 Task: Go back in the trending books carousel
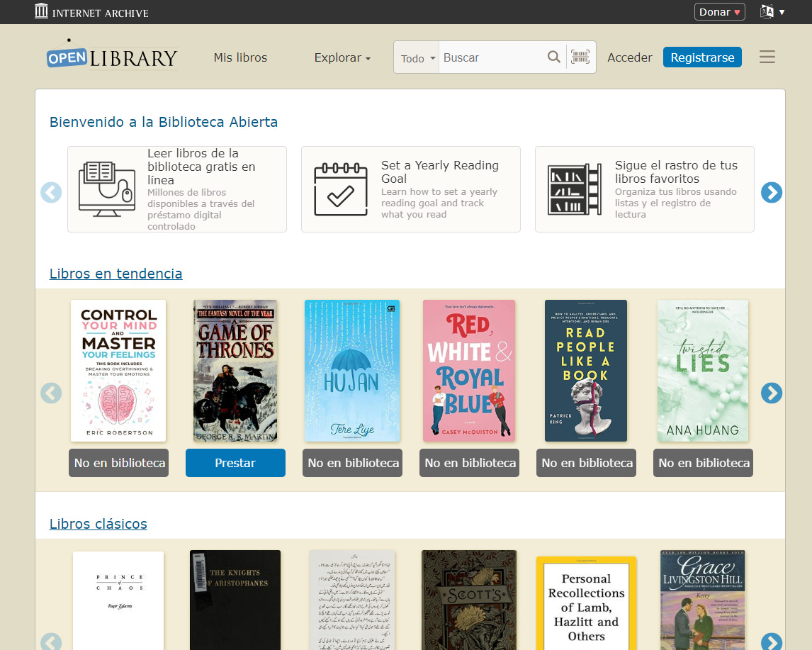coord(51,393)
